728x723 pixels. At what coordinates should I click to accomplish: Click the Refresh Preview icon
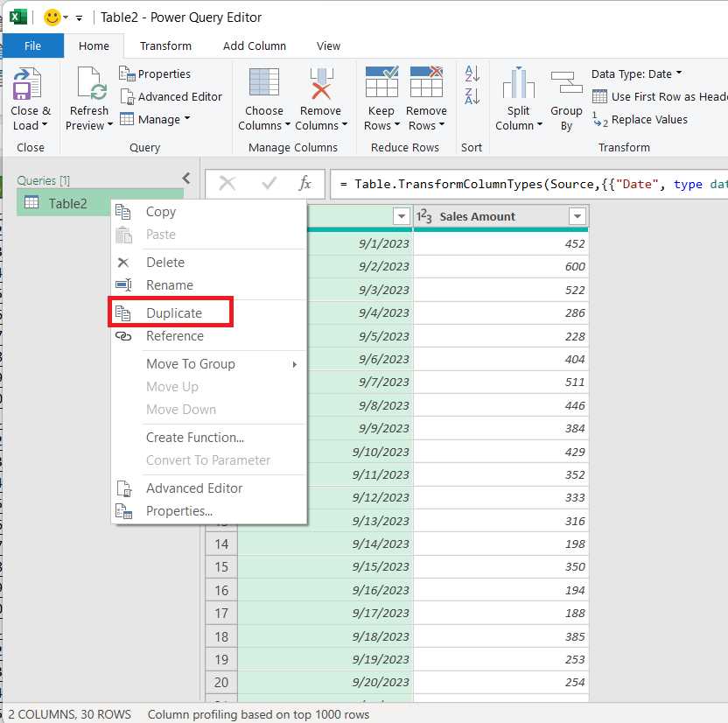(92, 84)
